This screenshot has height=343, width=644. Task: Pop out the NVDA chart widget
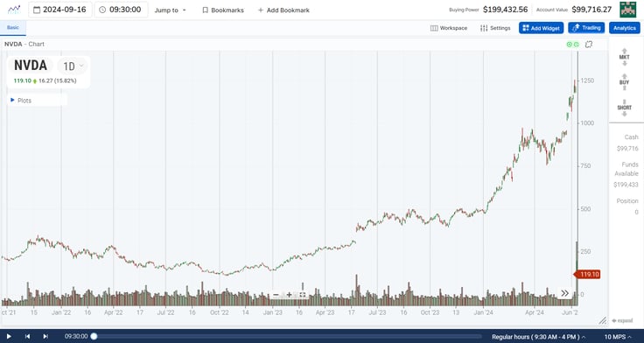pyautogui.click(x=589, y=44)
